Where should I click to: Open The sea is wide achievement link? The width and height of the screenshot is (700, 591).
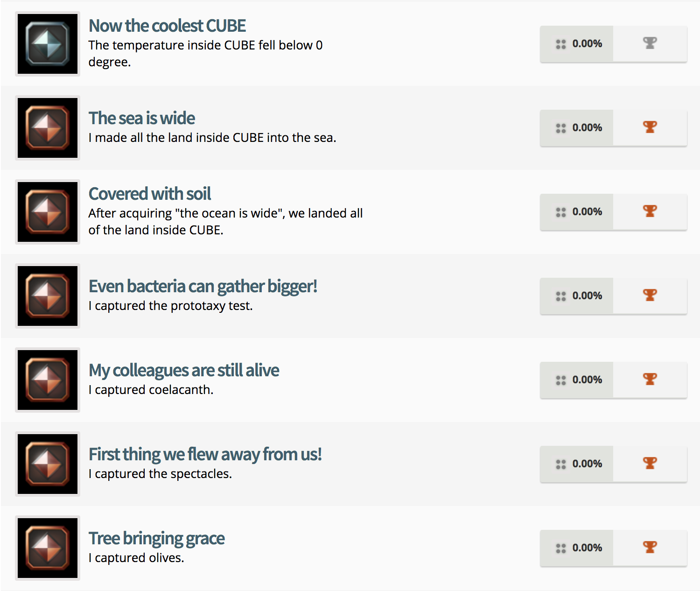pos(141,119)
